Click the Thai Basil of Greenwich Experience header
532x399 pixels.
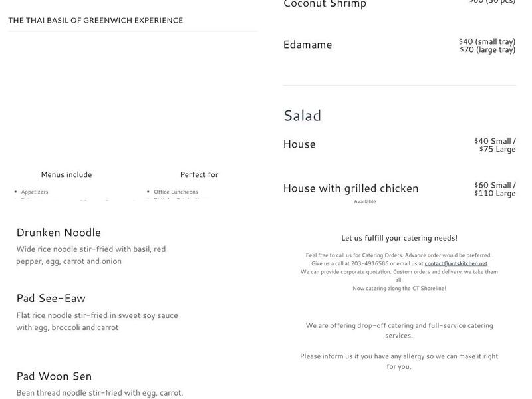coord(95,20)
